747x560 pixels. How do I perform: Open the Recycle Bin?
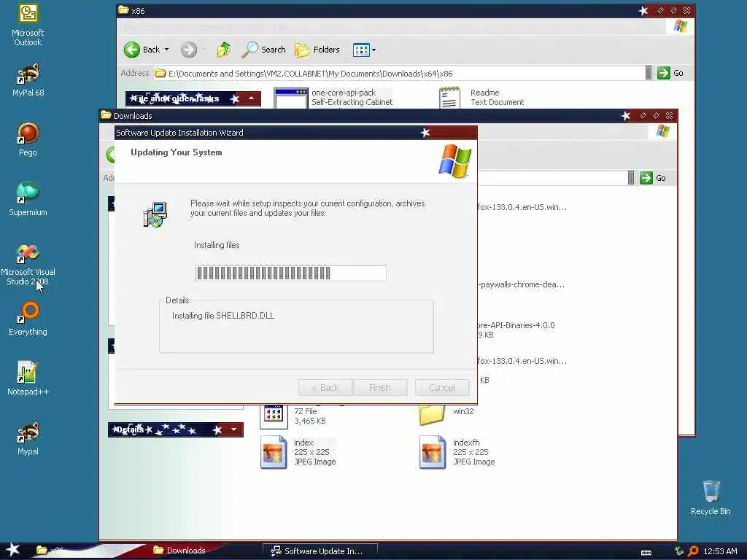coord(711,497)
